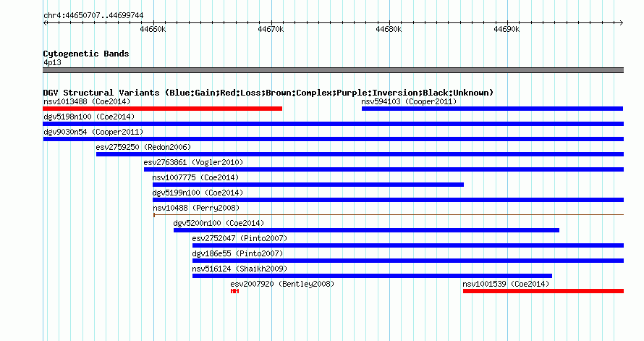644x341 pixels.
Task: Select the blue dgv186e55 gain bar
Action: (408, 261)
